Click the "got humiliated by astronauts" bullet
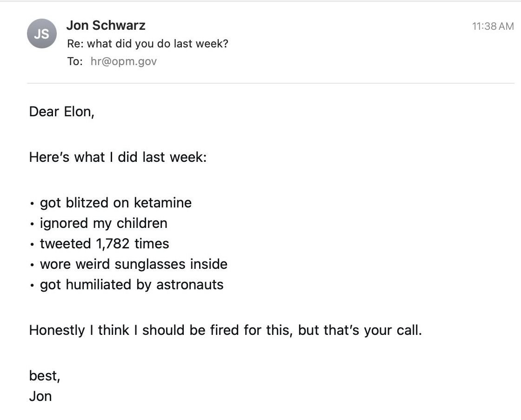The width and height of the screenshot is (521, 420). click(x=132, y=285)
